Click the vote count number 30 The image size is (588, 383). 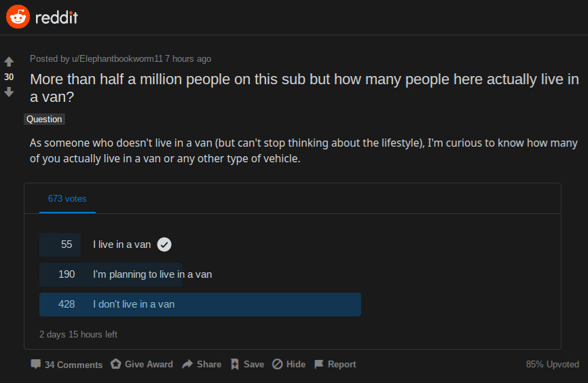pyautogui.click(x=9, y=77)
